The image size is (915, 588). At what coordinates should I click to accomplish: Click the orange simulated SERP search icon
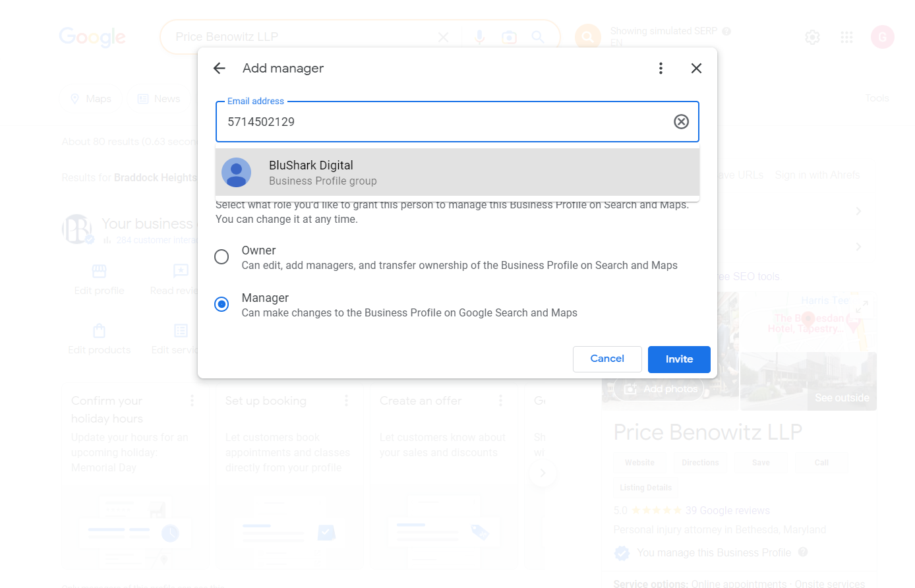click(587, 37)
